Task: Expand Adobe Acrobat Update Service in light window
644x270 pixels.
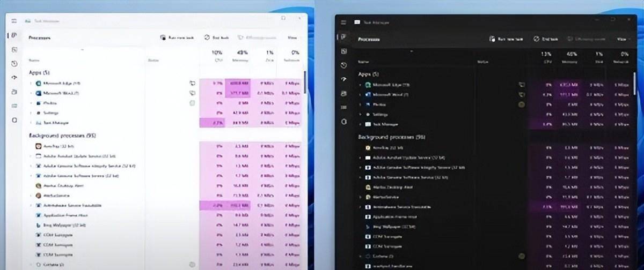Action: (x=31, y=156)
